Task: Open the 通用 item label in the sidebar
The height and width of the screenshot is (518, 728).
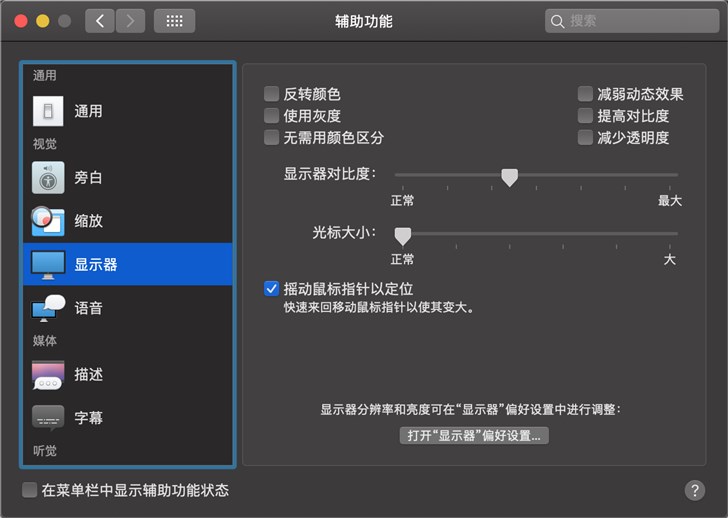Action: tap(88, 111)
